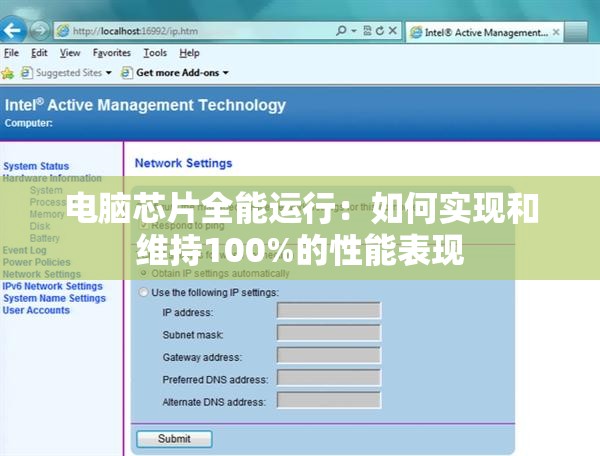
Task: Select the Intel Active Management browser tab
Action: click(x=484, y=33)
